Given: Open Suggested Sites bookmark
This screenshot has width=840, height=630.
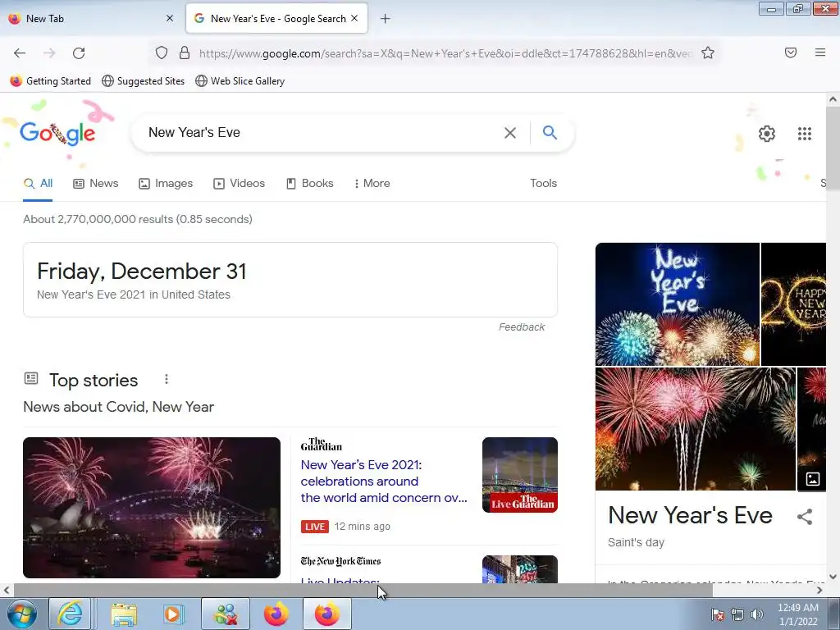Looking at the screenshot, I should coord(143,81).
